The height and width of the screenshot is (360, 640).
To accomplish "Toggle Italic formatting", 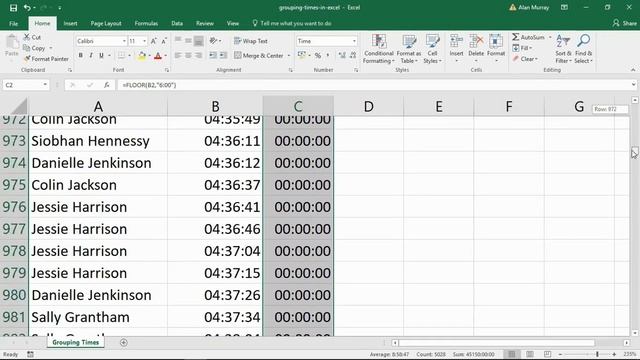I will pyautogui.click(x=91, y=56).
